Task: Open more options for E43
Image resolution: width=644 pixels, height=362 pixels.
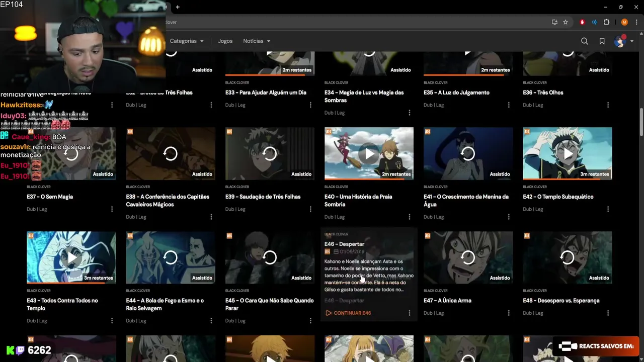Action: [112, 321]
